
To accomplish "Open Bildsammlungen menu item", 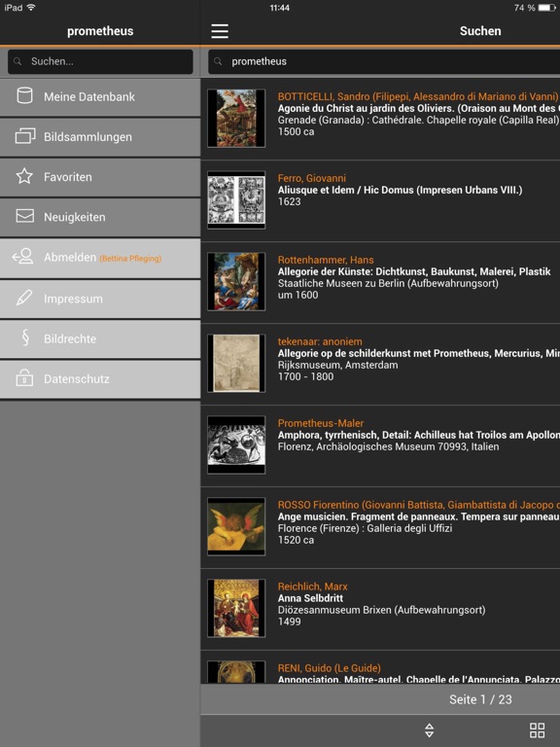I will [x=100, y=137].
